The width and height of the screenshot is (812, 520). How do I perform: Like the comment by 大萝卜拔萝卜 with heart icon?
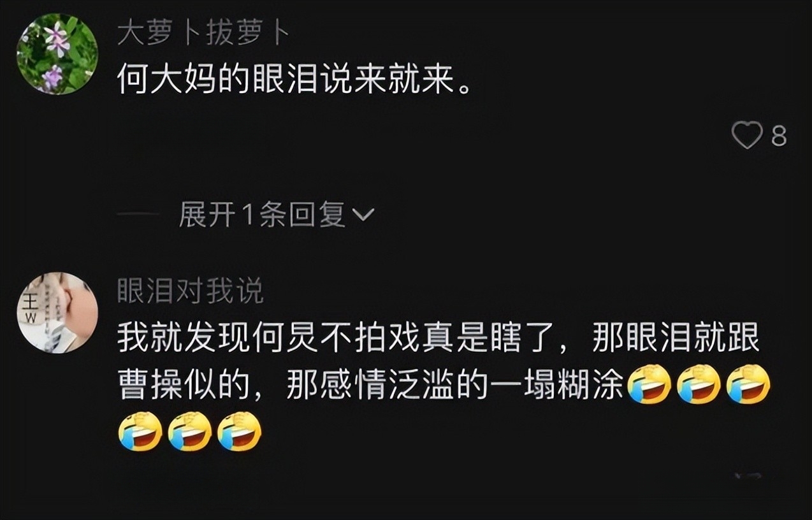pos(747,136)
